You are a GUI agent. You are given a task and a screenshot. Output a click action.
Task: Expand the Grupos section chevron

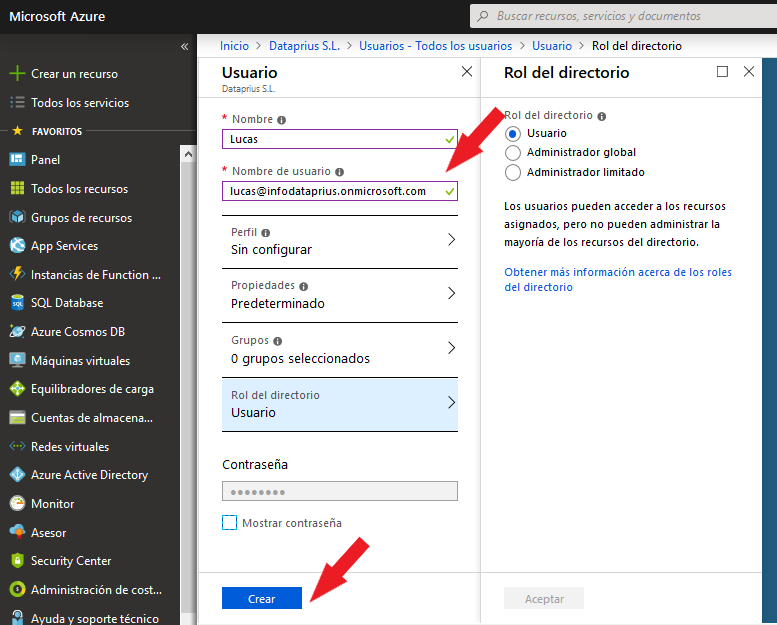coord(451,348)
